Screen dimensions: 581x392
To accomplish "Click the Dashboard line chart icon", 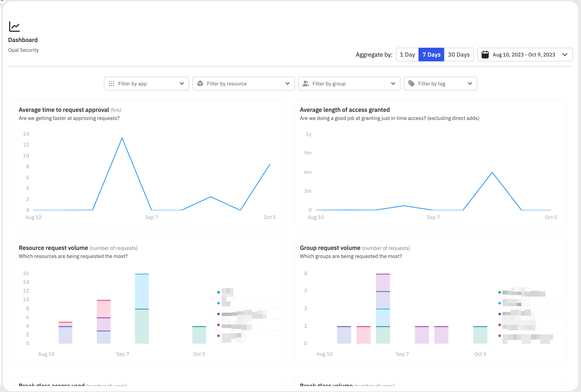I will pyautogui.click(x=14, y=26).
